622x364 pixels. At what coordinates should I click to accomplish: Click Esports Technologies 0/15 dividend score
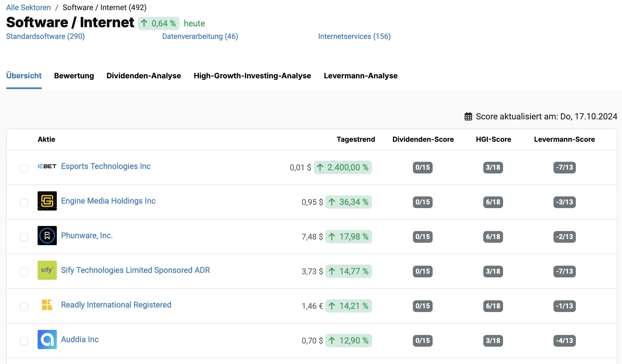coord(423,168)
